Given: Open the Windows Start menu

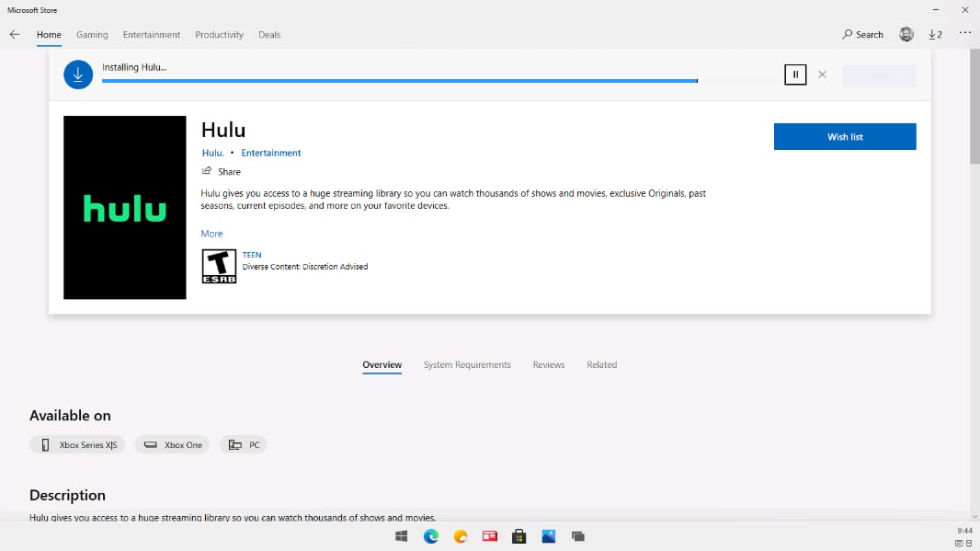Looking at the screenshot, I should click(402, 536).
